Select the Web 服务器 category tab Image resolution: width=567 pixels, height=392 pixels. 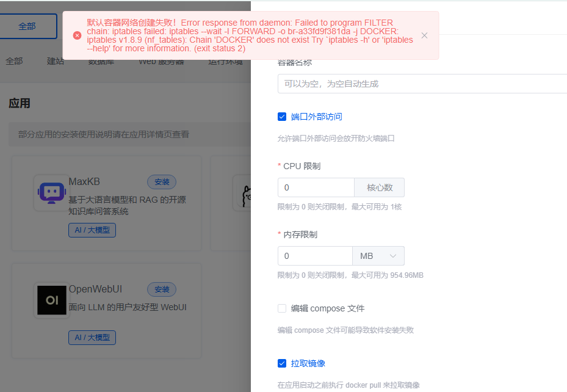161,62
